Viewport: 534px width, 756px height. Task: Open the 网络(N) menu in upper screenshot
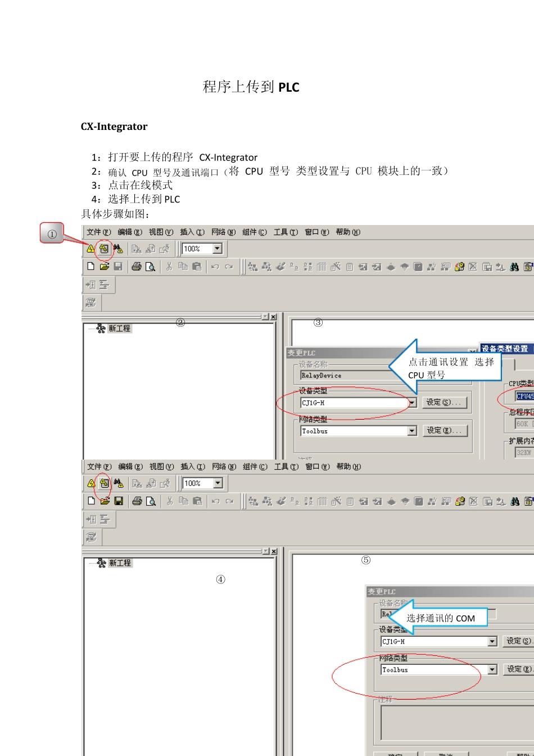(x=224, y=232)
